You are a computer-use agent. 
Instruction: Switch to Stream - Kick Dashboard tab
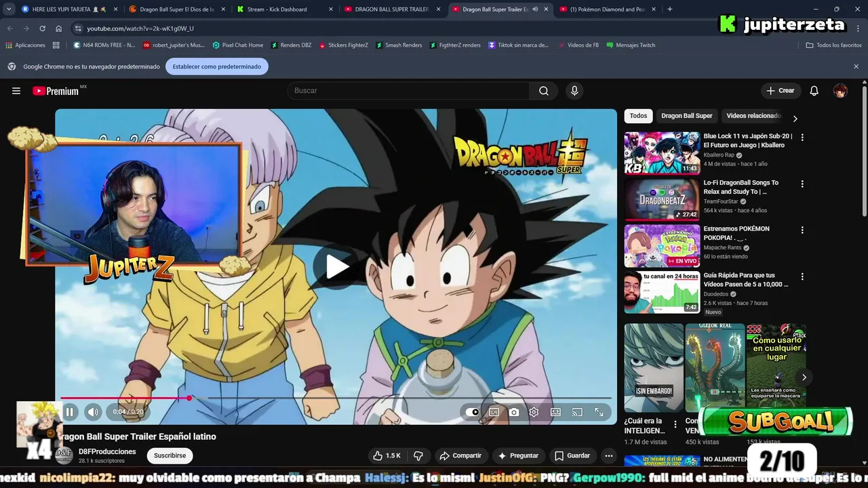(285, 9)
